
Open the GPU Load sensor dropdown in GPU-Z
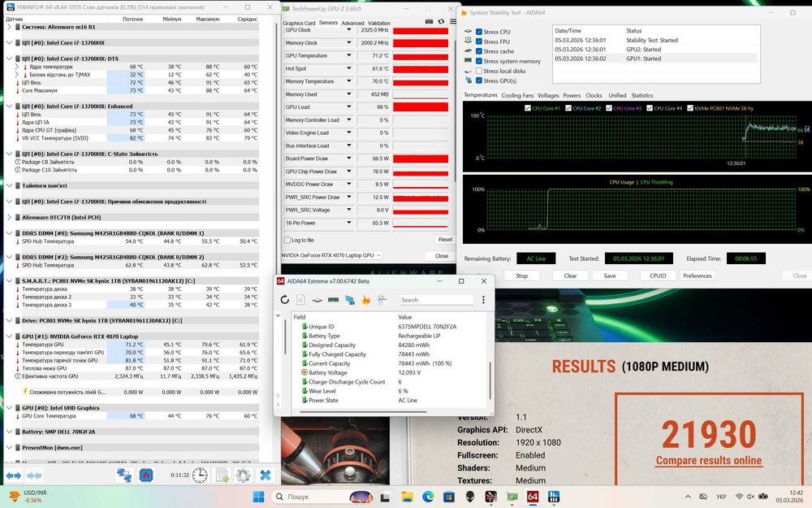tap(349, 106)
